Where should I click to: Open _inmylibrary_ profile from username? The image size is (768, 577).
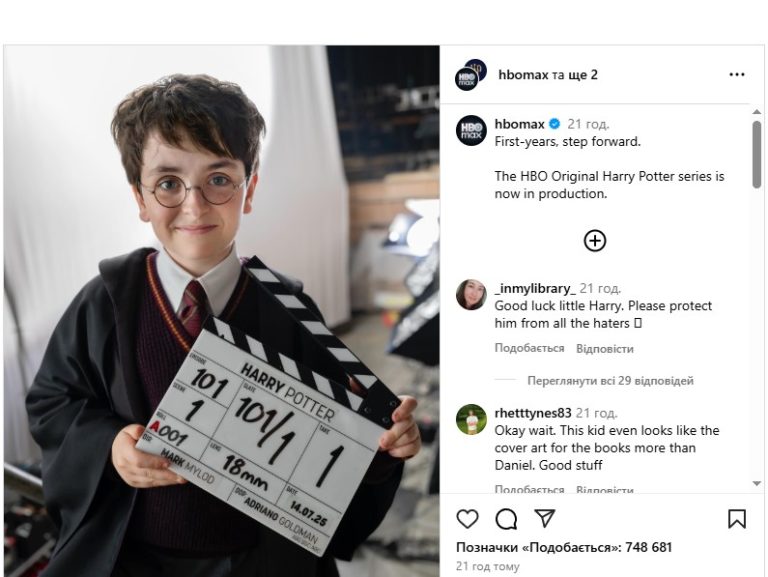[535, 288]
